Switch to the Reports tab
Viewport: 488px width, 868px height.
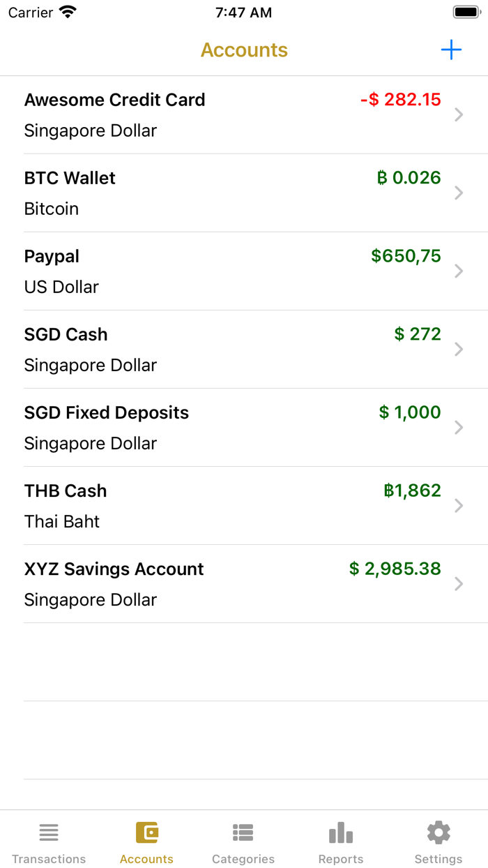[340, 841]
